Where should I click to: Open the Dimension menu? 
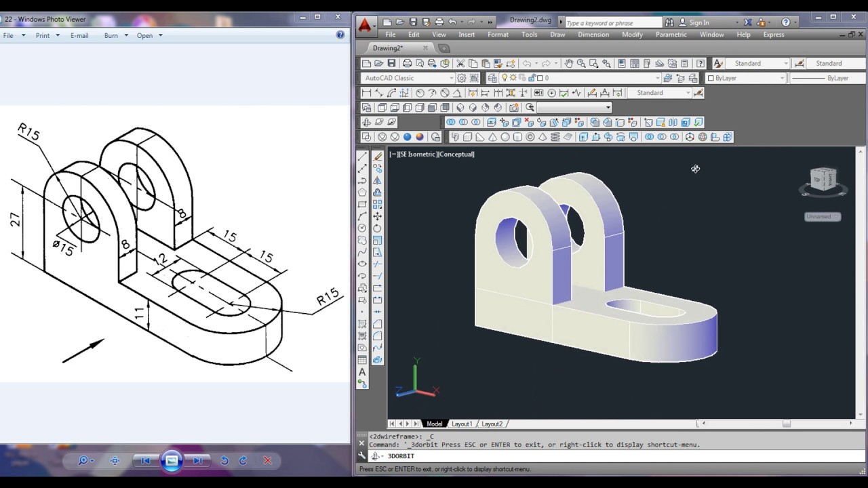coord(593,35)
